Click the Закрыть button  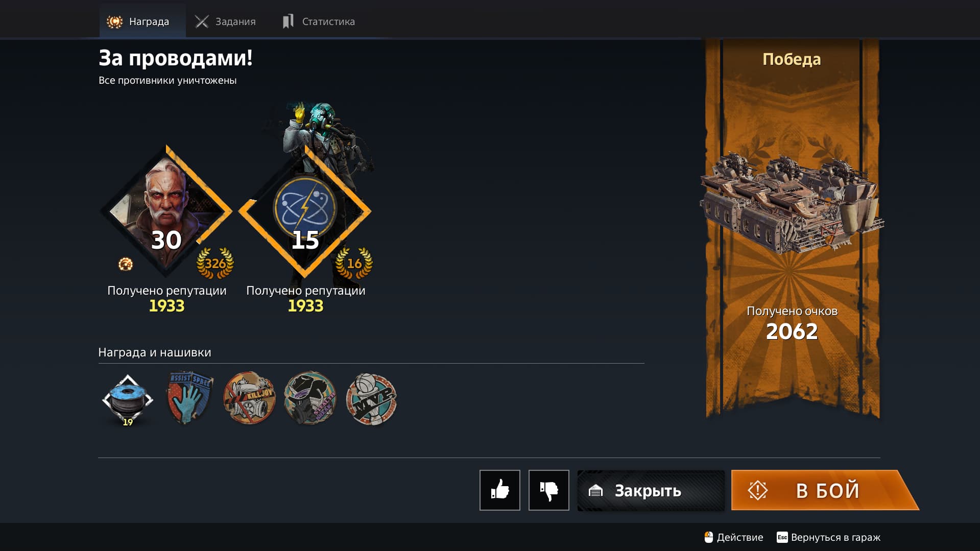[651, 490]
